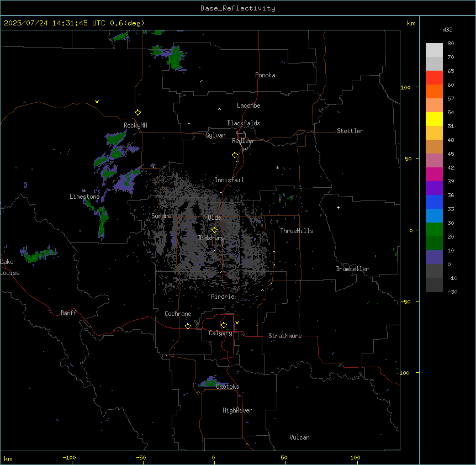Viewport: 476px width, 465px height.
Task: Click the HighRiver label
Action: coord(237,410)
